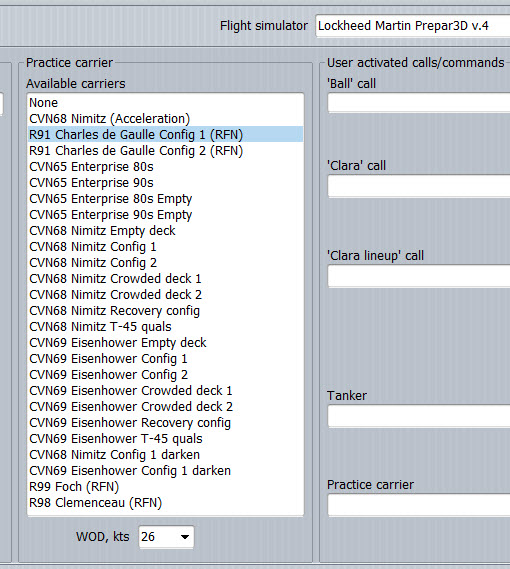
Task: Select CVN65 Enterprise 80s Empty
Action: tap(166, 198)
